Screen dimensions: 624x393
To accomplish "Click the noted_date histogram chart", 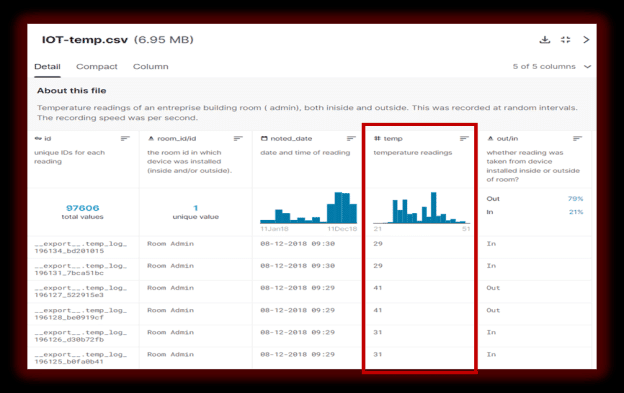I will pos(308,208).
